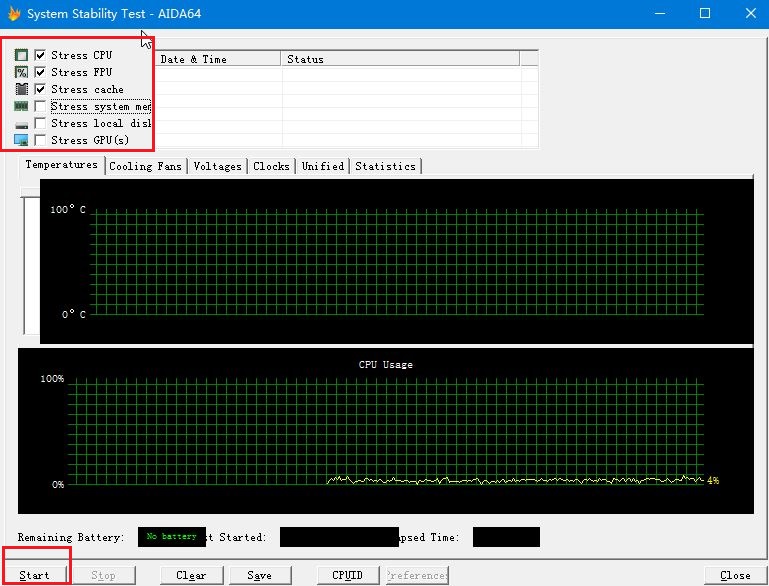This screenshot has width=769, height=586.
Task: Enable Stress system memory checkbox
Action: [x=40, y=106]
